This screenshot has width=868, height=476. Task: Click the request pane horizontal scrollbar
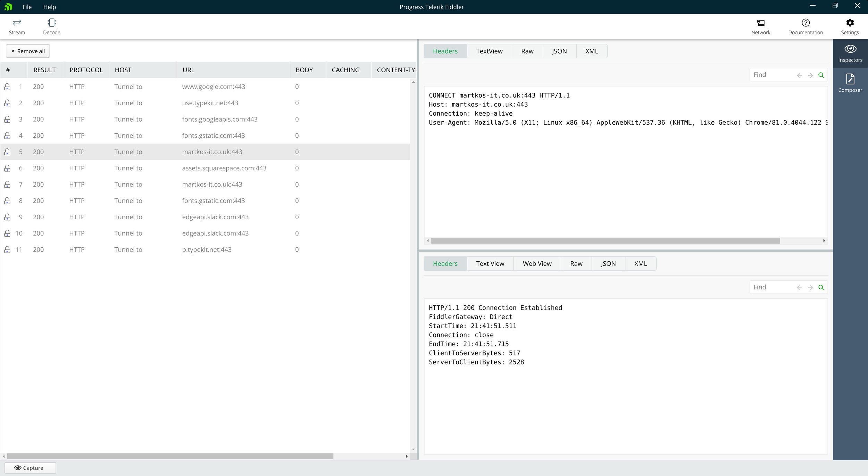(x=605, y=241)
